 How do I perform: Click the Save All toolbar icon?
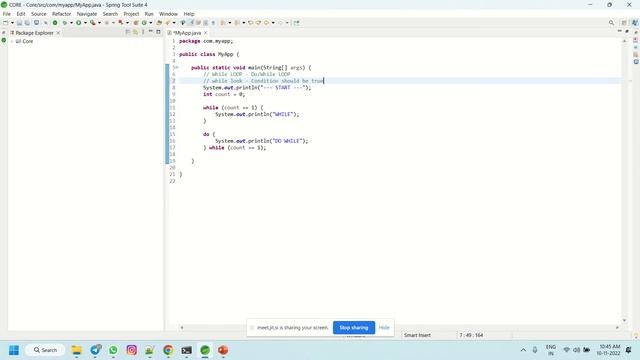click(x=27, y=23)
